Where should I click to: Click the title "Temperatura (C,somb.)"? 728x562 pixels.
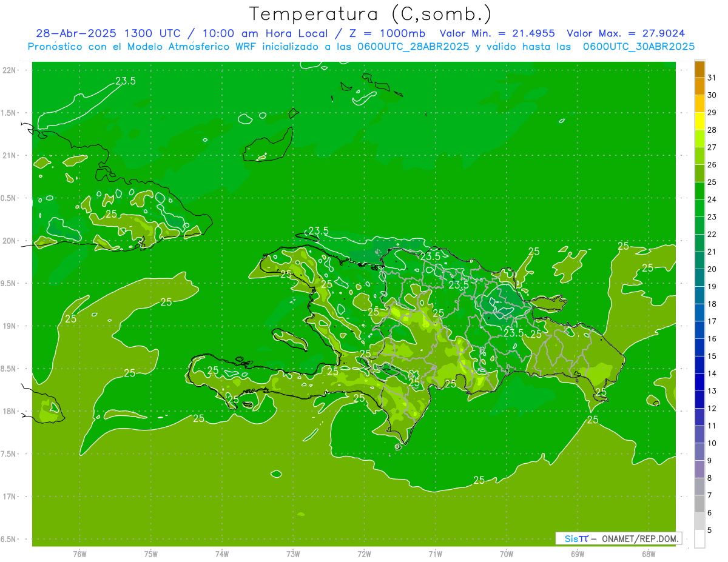(x=370, y=13)
